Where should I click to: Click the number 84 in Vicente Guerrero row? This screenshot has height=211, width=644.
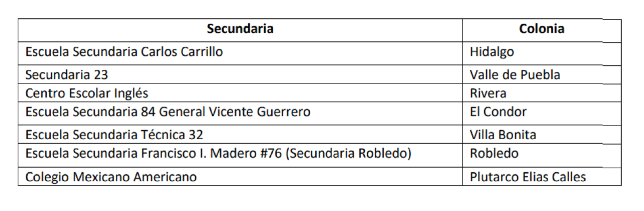pos(148,112)
